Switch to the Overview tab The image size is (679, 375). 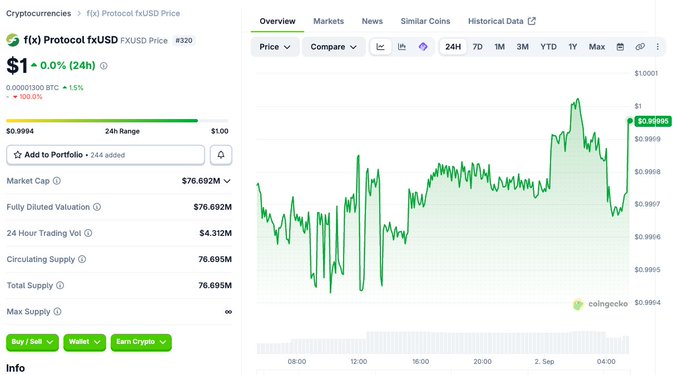pos(277,21)
